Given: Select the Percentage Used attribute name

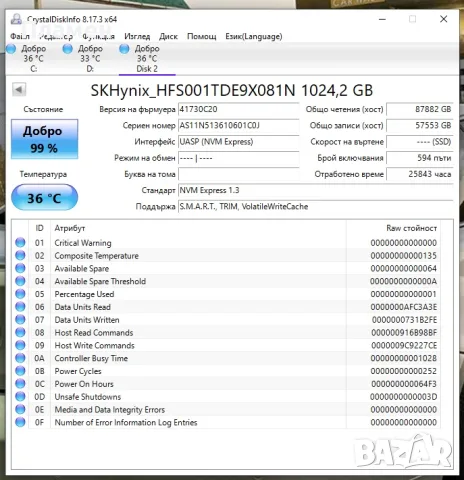Looking at the screenshot, I should tap(84, 294).
